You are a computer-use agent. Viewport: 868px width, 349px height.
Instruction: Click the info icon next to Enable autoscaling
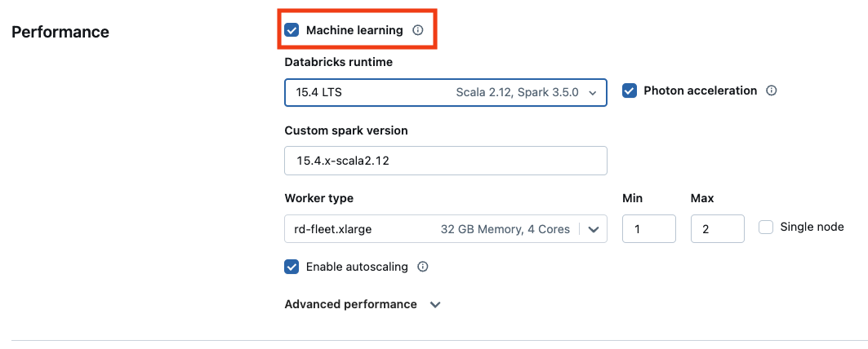pos(423,267)
